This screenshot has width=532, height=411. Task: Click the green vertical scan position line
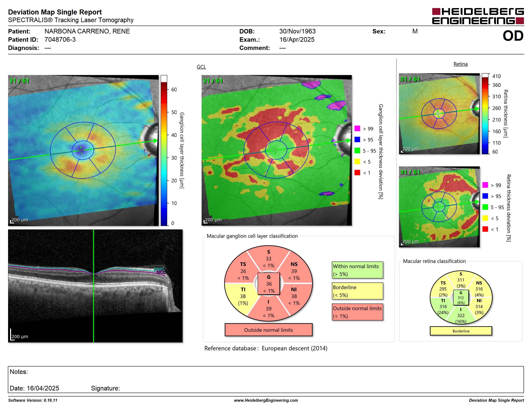coord(94,286)
